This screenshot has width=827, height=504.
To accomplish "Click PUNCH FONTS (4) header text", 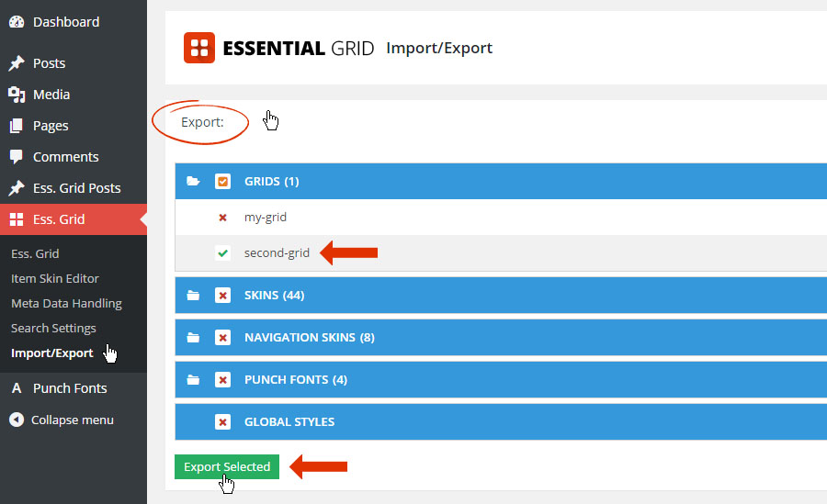I will tap(296, 379).
